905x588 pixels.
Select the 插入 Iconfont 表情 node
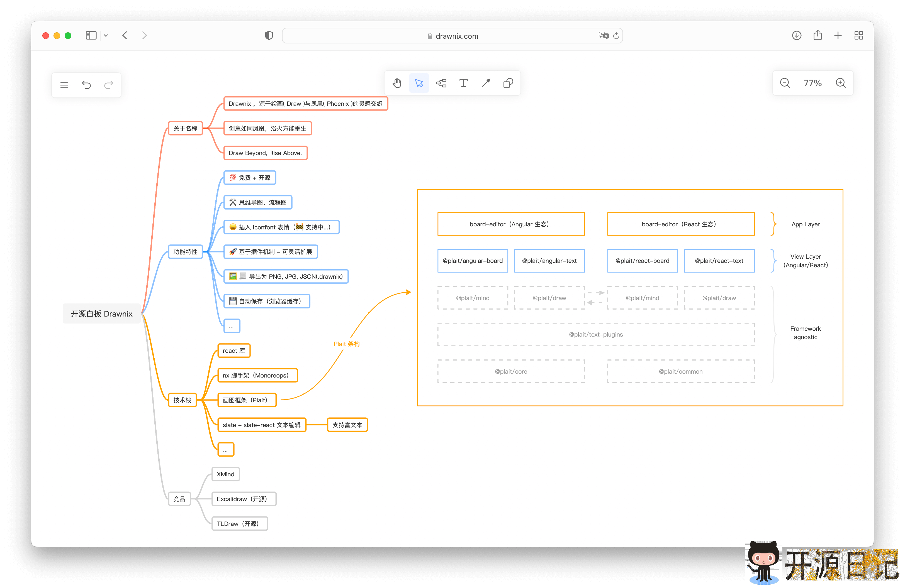click(281, 227)
